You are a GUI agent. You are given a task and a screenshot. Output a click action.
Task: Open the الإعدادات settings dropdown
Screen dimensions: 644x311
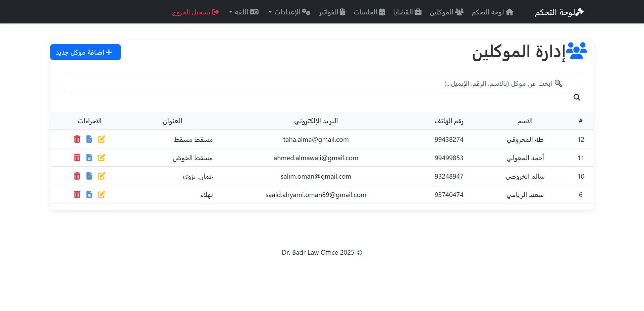pos(289,12)
